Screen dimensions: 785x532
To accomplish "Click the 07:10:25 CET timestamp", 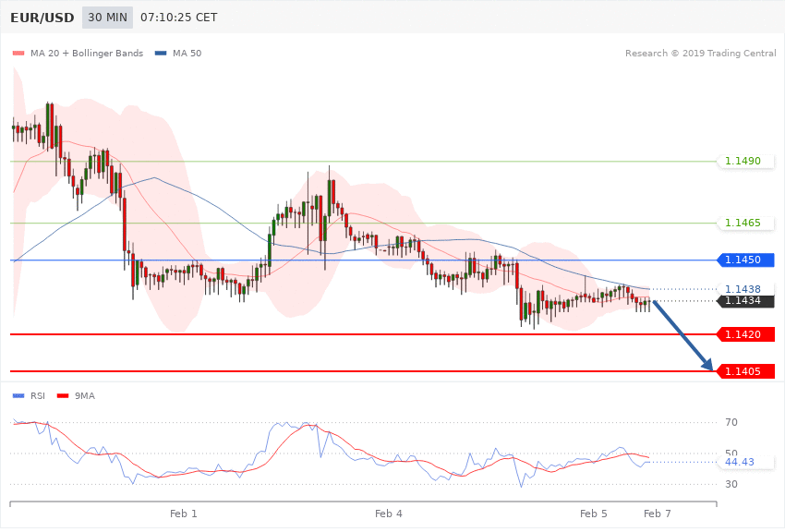I will pyautogui.click(x=179, y=18).
